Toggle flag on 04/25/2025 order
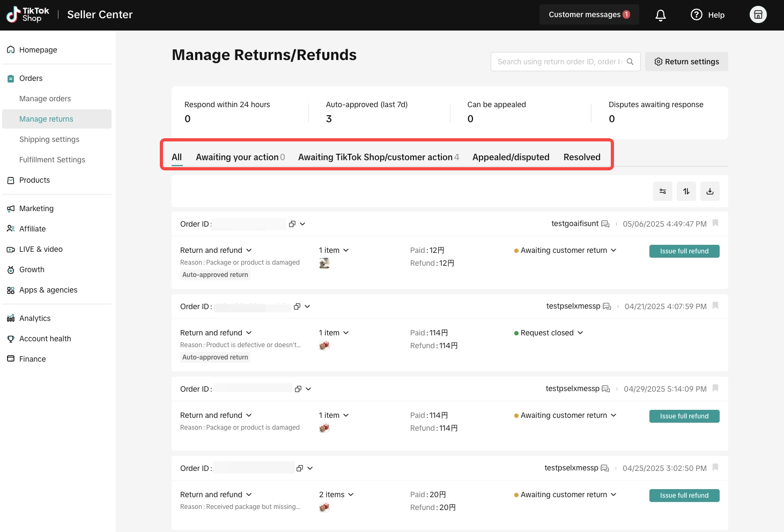The image size is (784, 532). click(715, 468)
